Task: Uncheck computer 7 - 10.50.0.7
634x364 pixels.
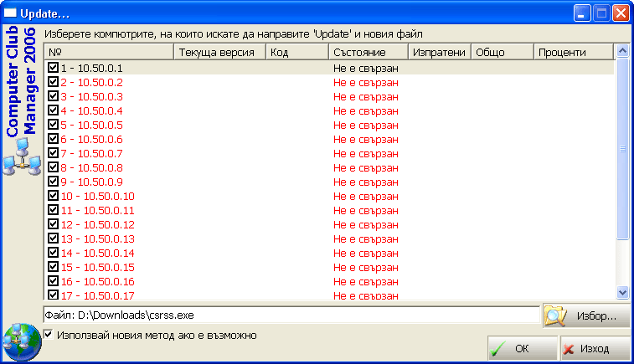Action: click(x=53, y=152)
